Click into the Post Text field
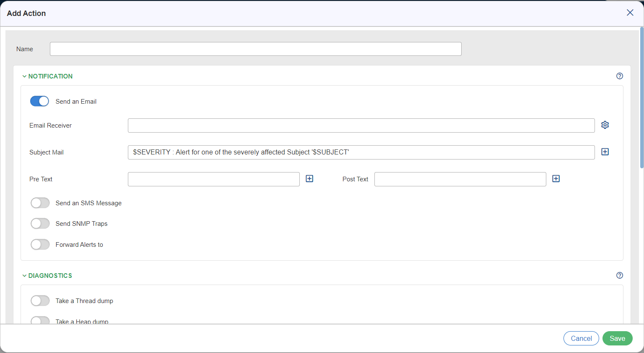 [x=460, y=179]
